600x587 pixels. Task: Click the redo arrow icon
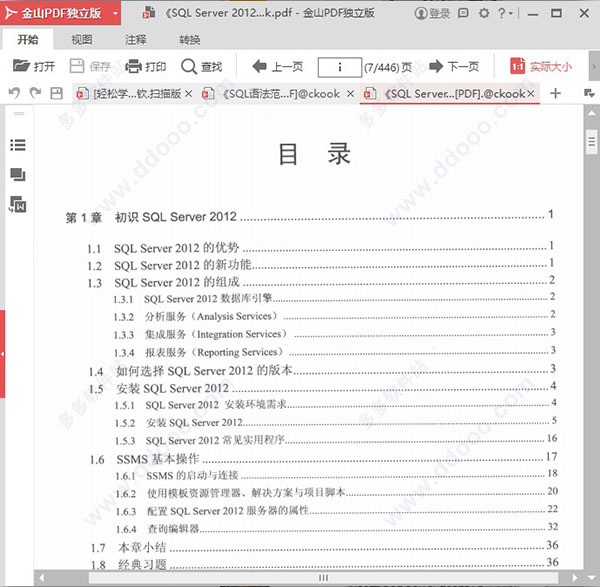pos(35,93)
